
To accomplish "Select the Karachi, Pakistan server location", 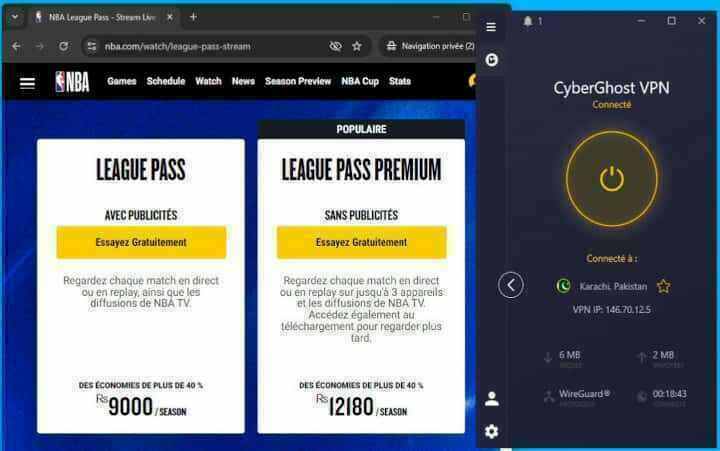I will pyautogui.click(x=613, y=287).
